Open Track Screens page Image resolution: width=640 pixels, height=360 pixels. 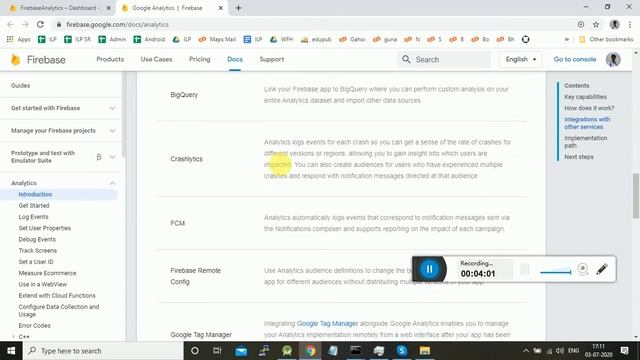point(38,251)
